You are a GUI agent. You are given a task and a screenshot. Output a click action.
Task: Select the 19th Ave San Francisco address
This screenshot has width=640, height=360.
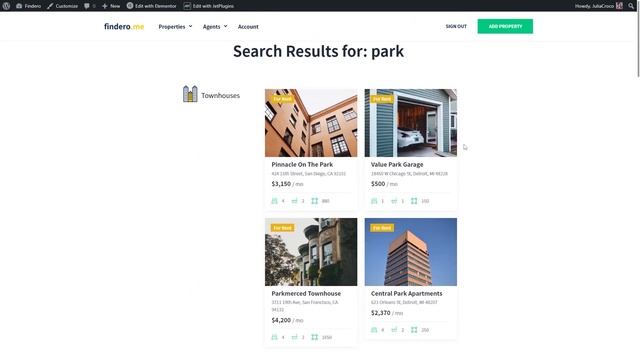305,306
